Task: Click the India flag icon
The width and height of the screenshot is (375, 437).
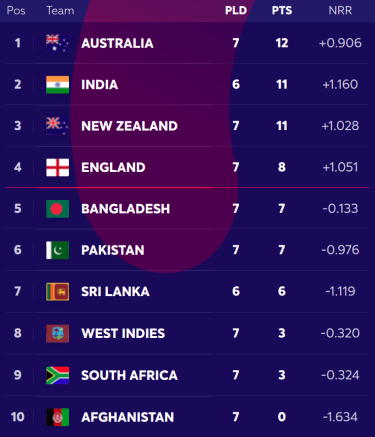Action: (58, 84)
